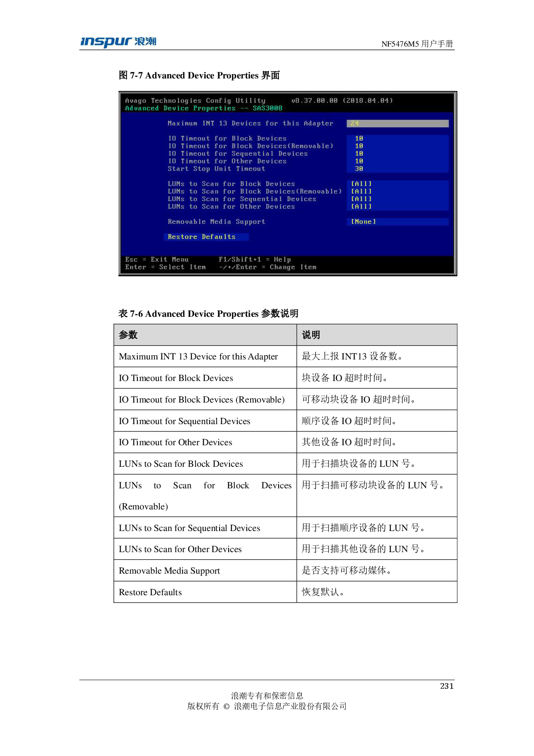
Task: Click the -/+/Enter = Change Item hint
Action: click(x=267, y=267)
